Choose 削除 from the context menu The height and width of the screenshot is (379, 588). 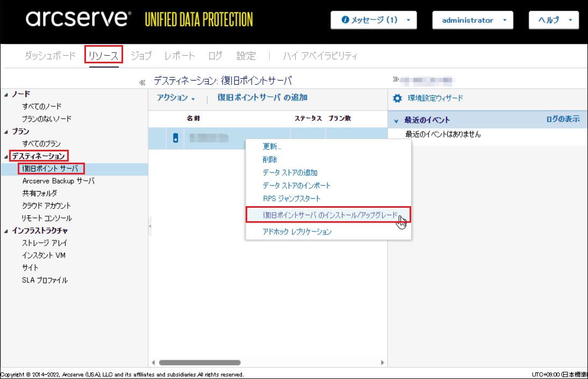[x=270, y=159]
